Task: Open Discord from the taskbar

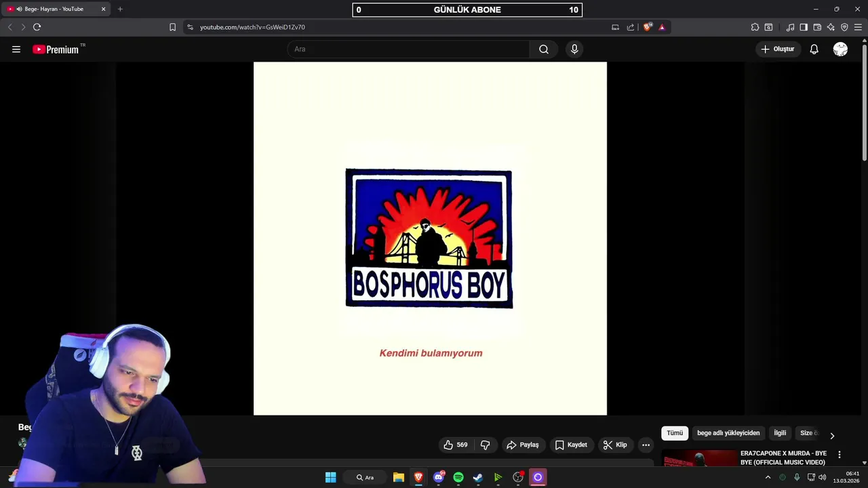Action: (x=439, y=477)
